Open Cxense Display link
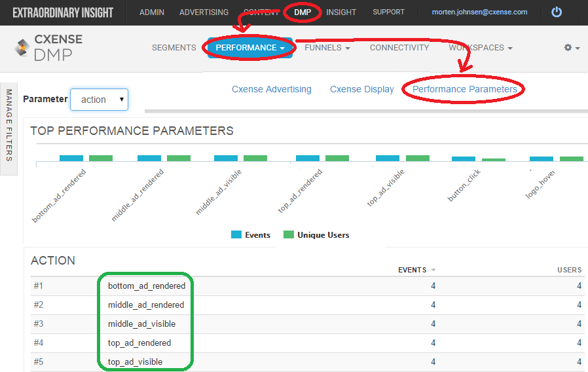The height and width of the screenshot is (372, 588). pyautogui.click(x=362, y=89)
